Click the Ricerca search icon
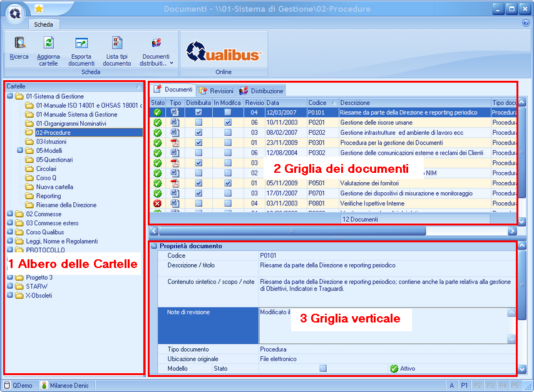 coord(19,43)
